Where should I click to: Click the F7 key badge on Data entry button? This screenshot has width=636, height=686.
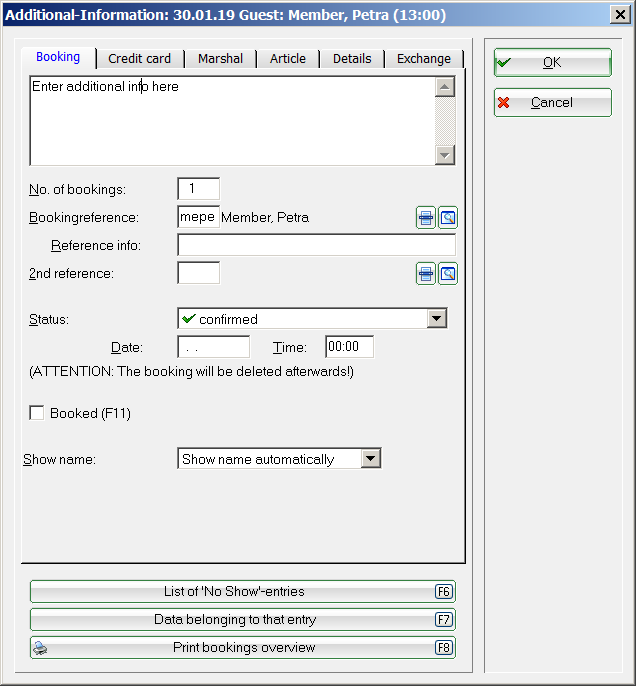click(444, 620)
